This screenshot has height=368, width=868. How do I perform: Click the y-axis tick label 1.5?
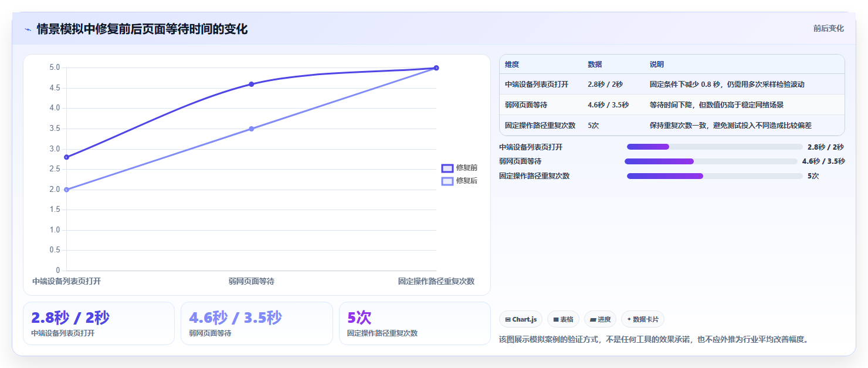pyautogui.click(x=55, y=210)
